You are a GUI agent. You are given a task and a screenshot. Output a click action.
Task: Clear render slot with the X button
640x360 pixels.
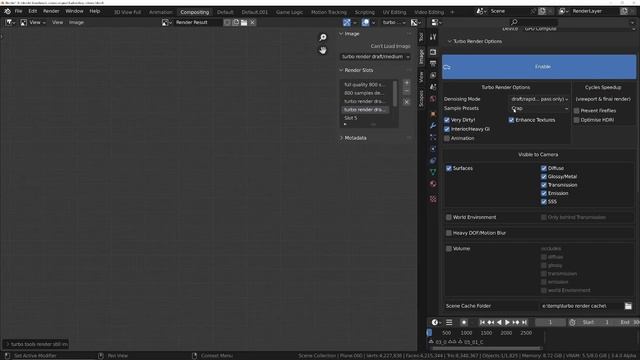click(406, 102)
